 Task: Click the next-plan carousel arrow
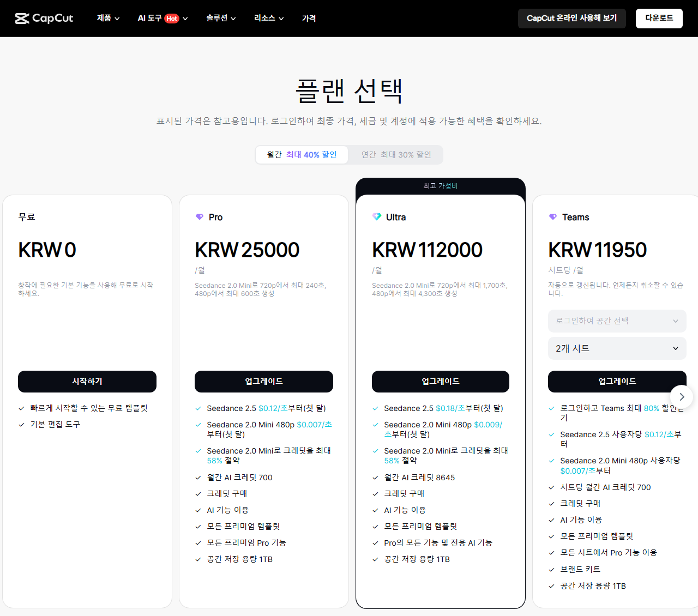click(682, 397)
